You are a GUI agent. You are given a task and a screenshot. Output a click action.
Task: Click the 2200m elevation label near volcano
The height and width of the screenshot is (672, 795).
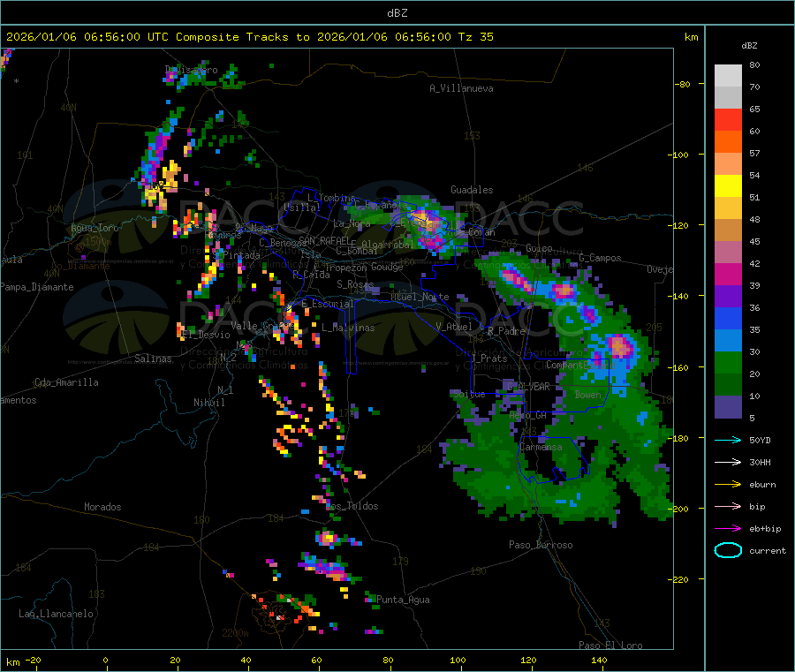pos(235,633)
